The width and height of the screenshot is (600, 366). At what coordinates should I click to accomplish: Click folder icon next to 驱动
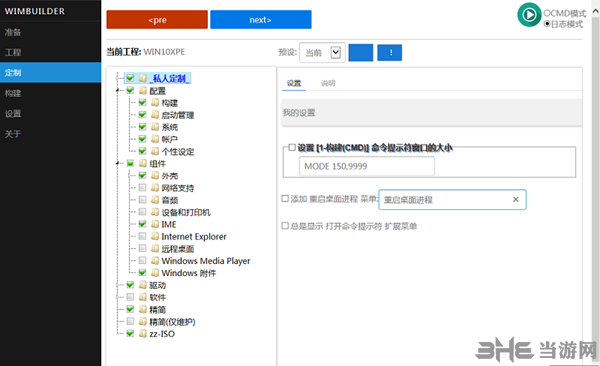(143, 285)
